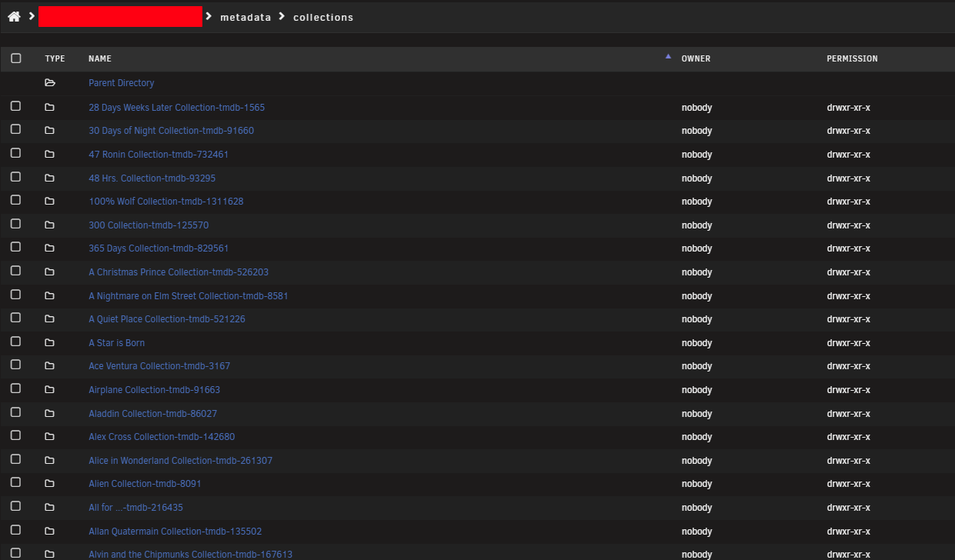Viewport: 955px width, 560px height.
Task: Open Ace Ventura Collection-tmdb-3167 folder
Action: [159, 366]
